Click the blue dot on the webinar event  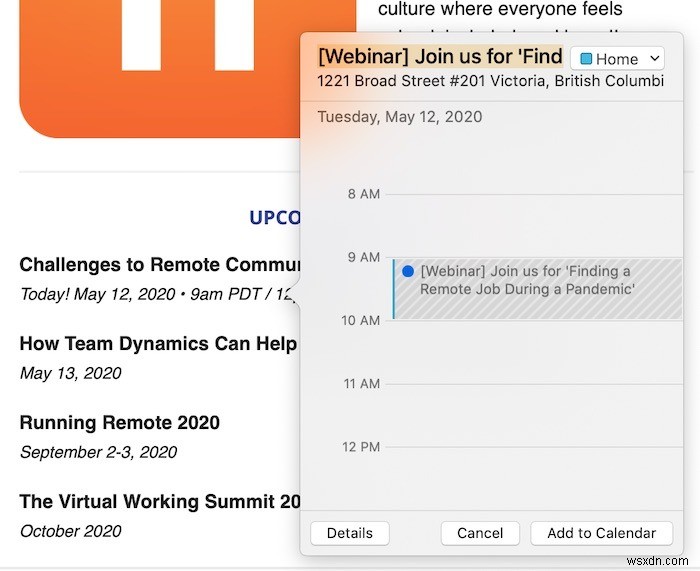(x=408, y=271)
